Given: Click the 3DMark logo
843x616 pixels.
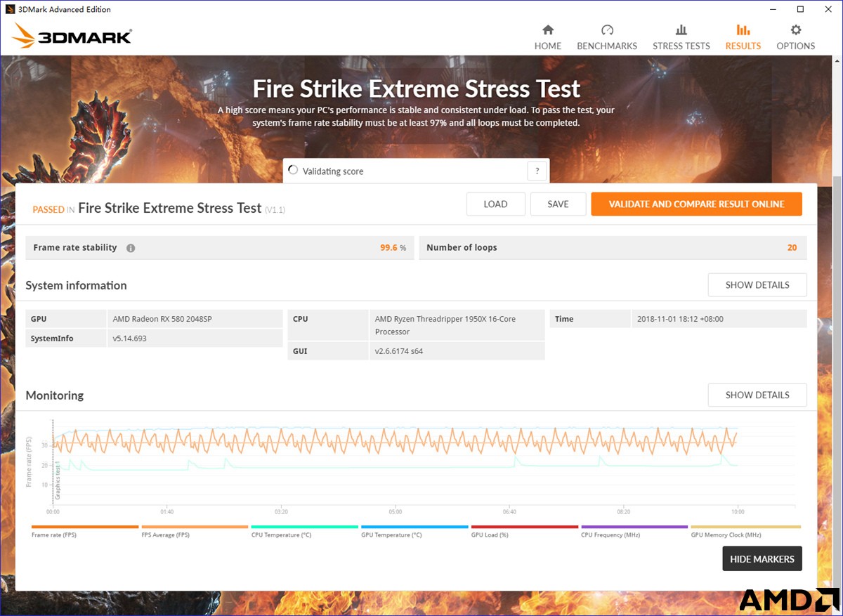Looking at the screenshot, I should (x=72, y=37).
